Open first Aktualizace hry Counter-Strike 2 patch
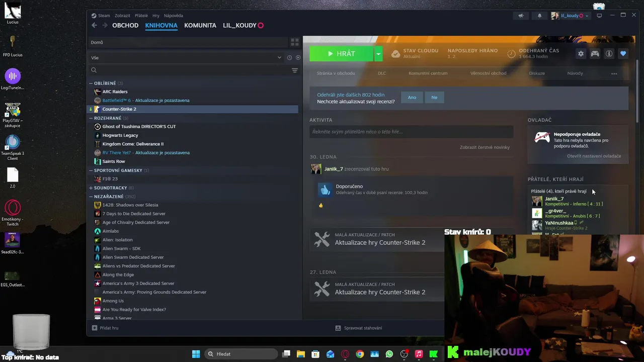The image size is (644, 362). [x=380, y=242]
